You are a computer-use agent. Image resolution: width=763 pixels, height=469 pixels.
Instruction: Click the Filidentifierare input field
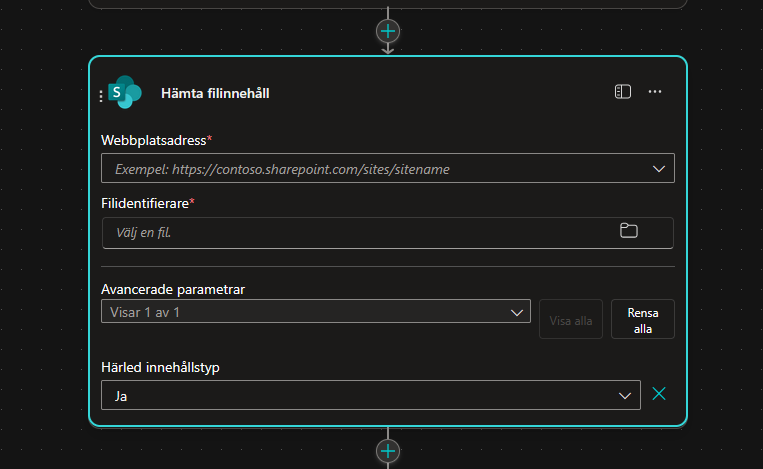click(x=388, y=233)
